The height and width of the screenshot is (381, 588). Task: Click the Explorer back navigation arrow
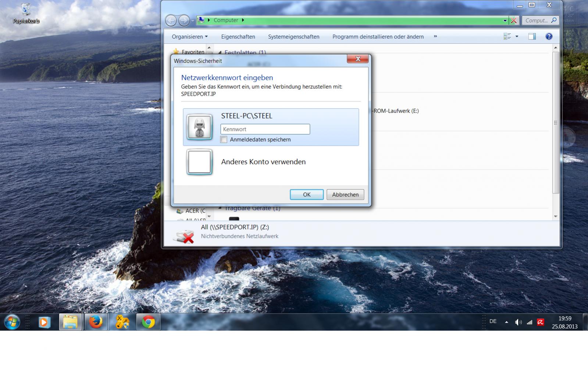[x=171, y=21]
